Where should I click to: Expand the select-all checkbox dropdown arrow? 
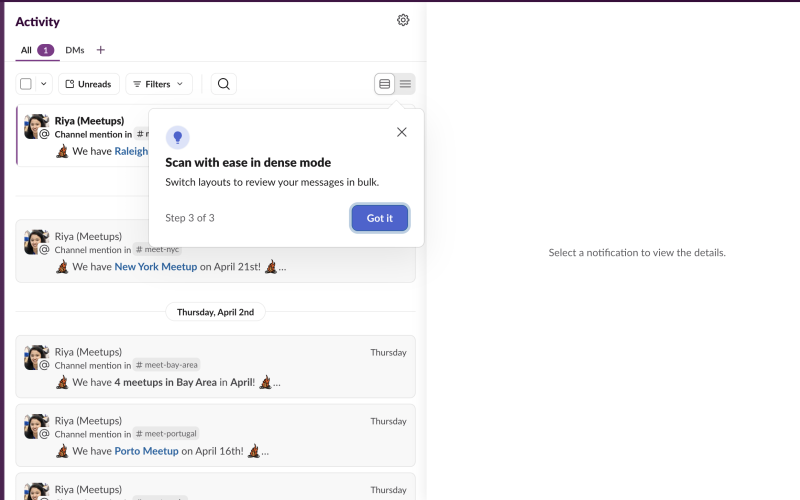coord(43,84)
